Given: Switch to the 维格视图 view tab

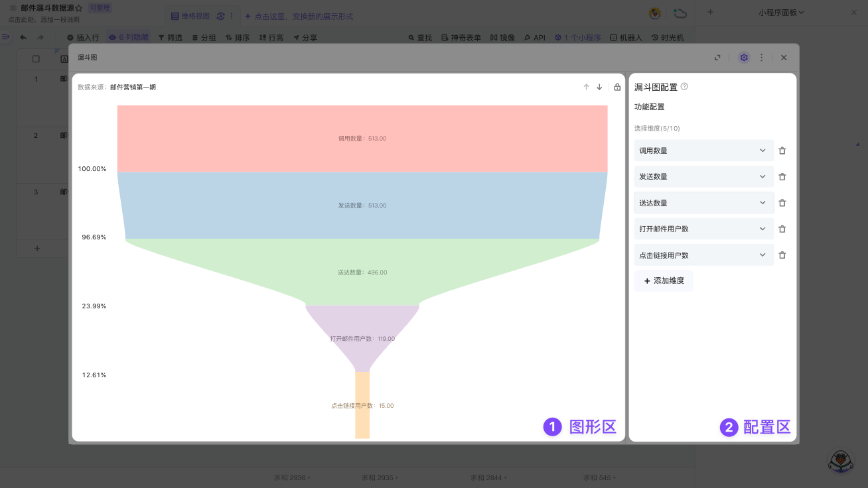Looking at the screenshot, I should click(192, 16).
